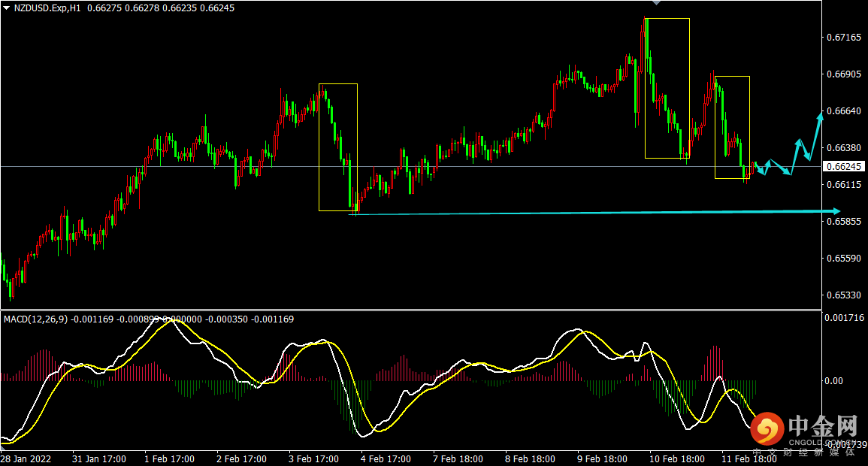Click the 0.66905 price scale label
This screenshot has height=466, width=868.
point(844,74)
